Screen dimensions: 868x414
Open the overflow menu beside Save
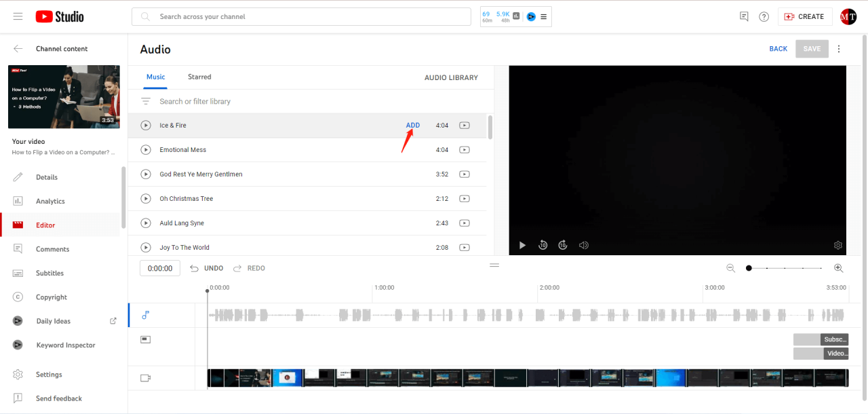pos(839,48)
